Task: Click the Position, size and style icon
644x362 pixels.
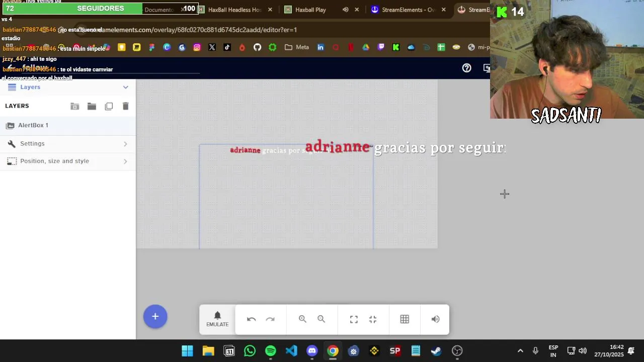Action: (12, 161)
